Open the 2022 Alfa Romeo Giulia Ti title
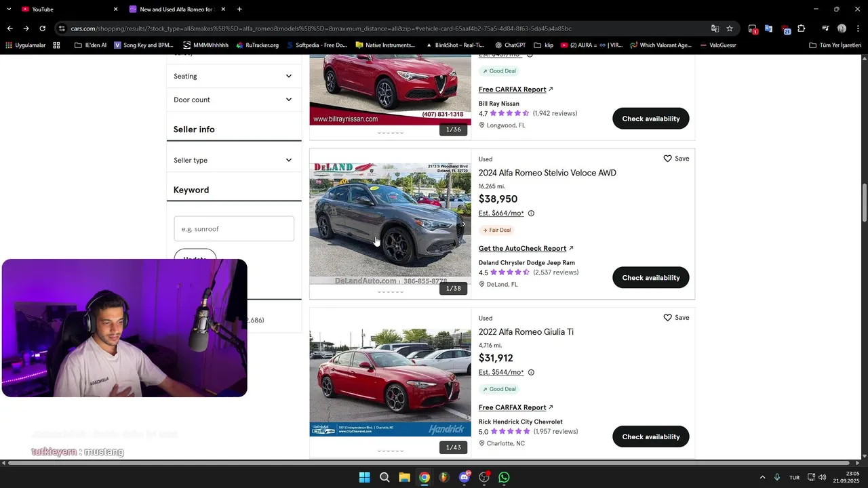The image size is (868, 488). click(x=526, y=332)
